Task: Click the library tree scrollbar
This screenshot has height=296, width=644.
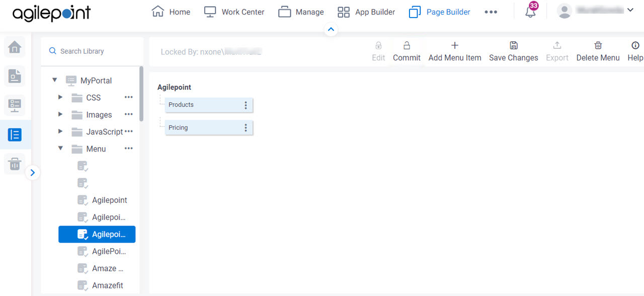Action: click(x=141, y=94)
